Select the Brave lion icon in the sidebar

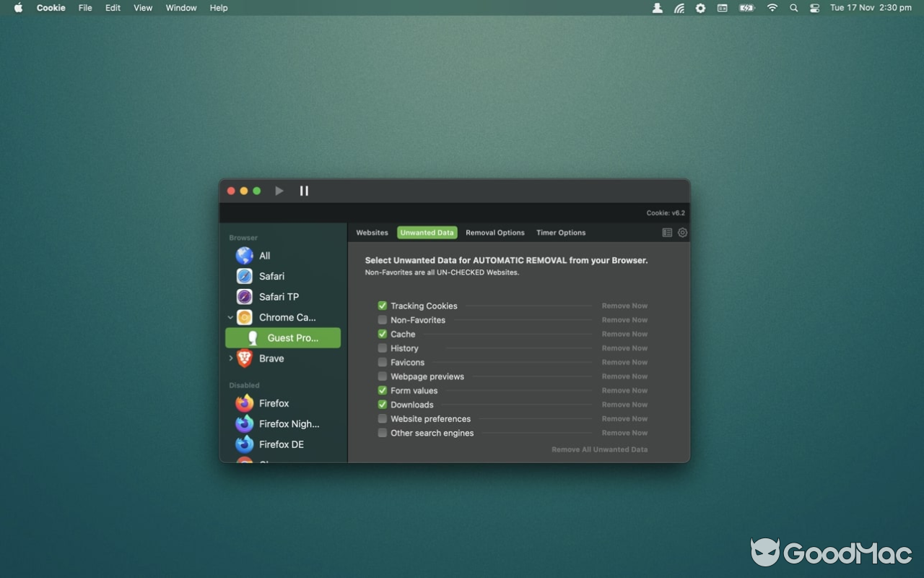245,358
